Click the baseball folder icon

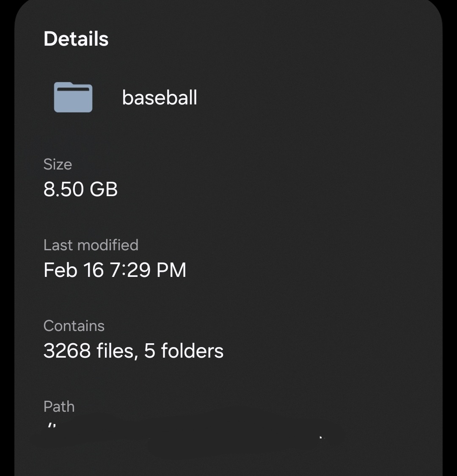pyautogui.click(x=73, y=97)
